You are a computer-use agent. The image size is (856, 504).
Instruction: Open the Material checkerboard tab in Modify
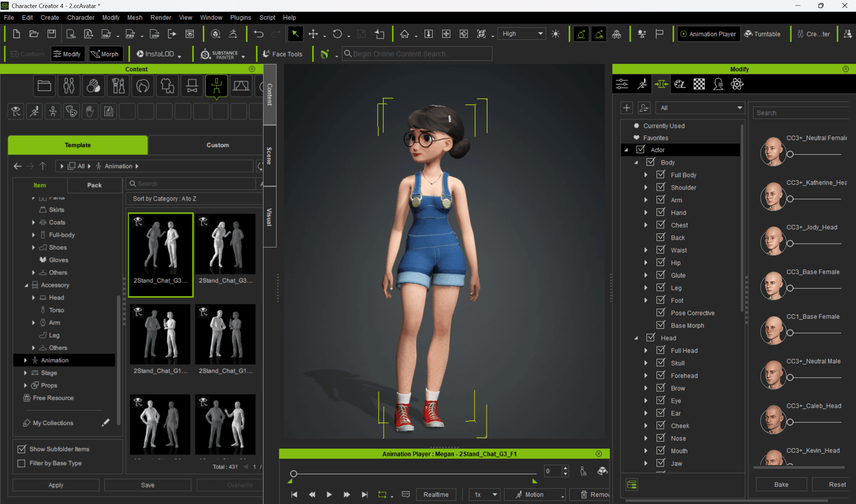tap(699, 84)
